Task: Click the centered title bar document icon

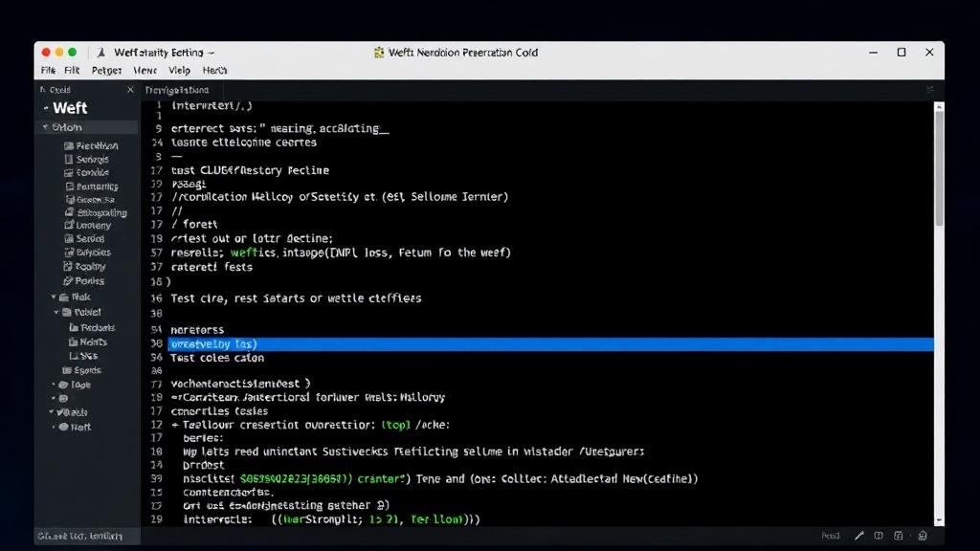Action: pos(379,53)
